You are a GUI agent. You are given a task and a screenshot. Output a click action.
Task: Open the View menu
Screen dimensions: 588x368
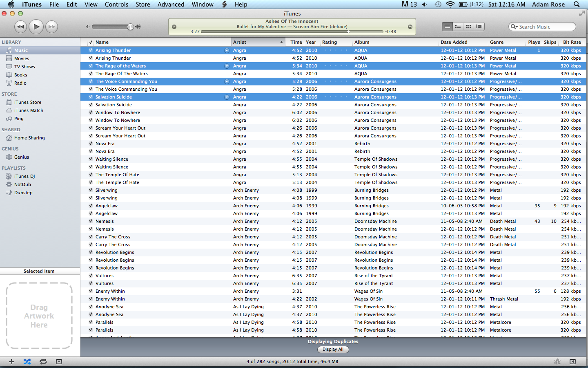click(x=91, y=4)
